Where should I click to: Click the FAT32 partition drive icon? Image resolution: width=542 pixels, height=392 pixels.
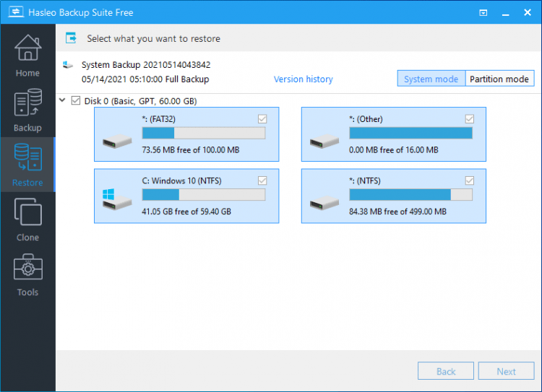pos(117,141)
